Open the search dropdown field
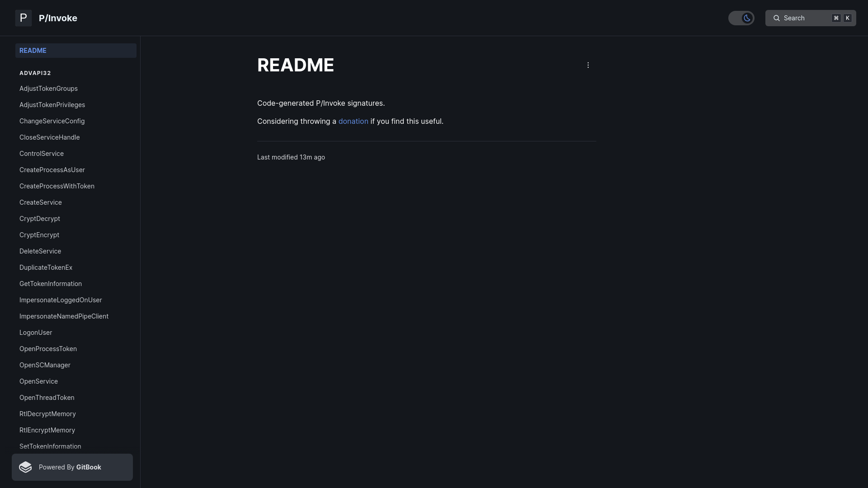This screenshot has height=488, width=868. point(812,18)
